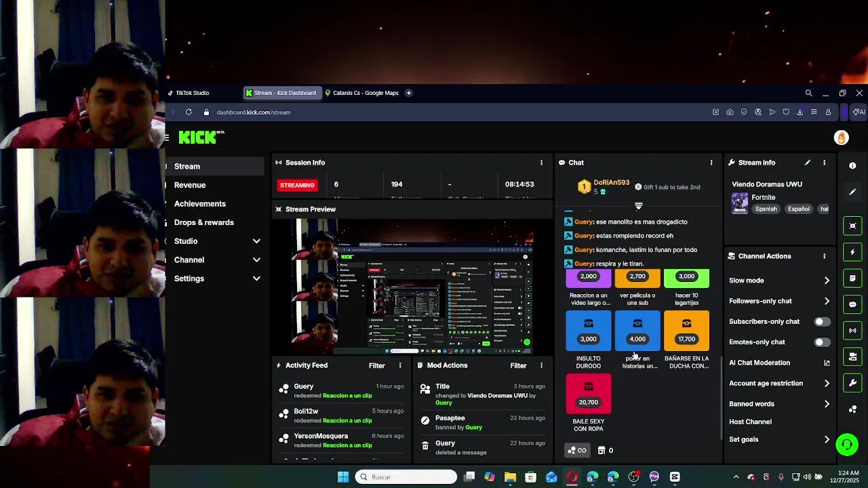
Task: Click the flame profile avatar
Action: (x=841, y=138)
